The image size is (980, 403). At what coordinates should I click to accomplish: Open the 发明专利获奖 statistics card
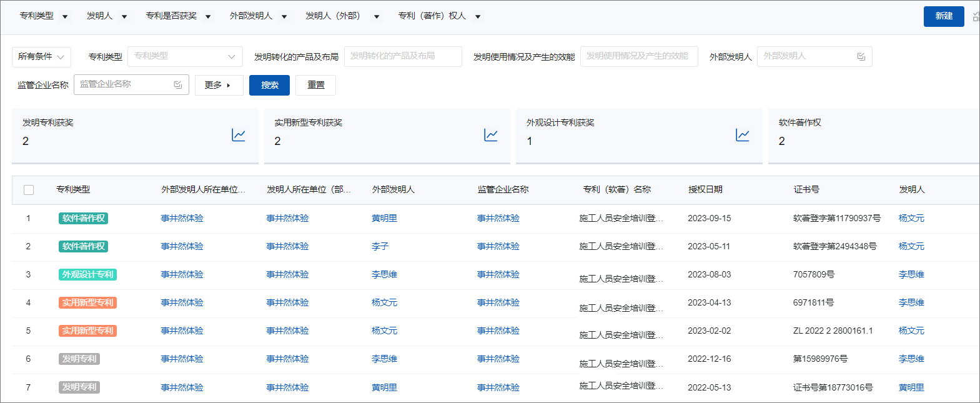point(135,136)
